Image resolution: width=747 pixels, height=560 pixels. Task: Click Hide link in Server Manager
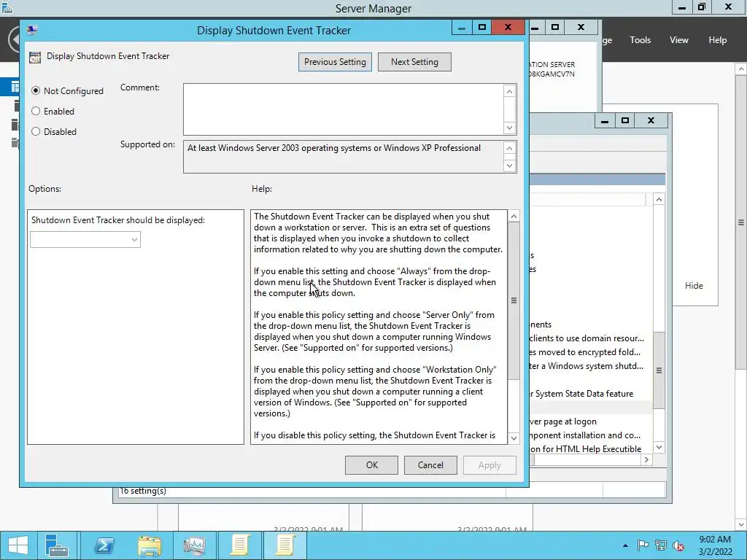tap(694, 286)
